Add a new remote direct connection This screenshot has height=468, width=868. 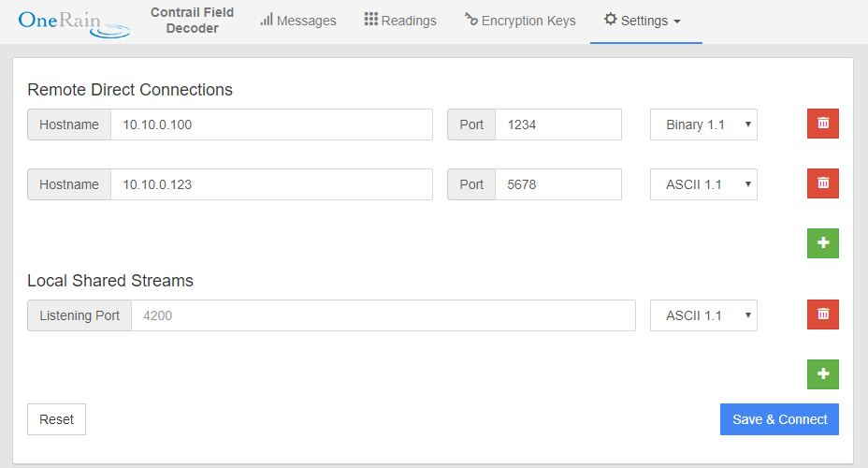(x=823, y=243)
